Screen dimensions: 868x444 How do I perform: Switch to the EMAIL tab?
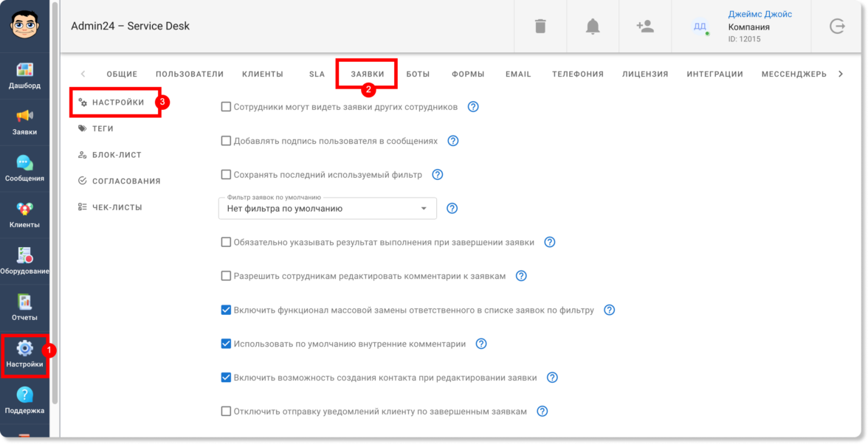(x=518, y=74)
